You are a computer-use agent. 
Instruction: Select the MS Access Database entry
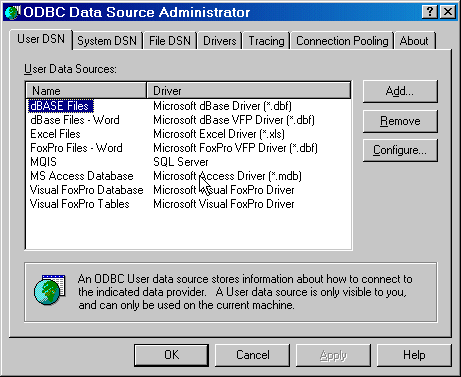(82, 176)
